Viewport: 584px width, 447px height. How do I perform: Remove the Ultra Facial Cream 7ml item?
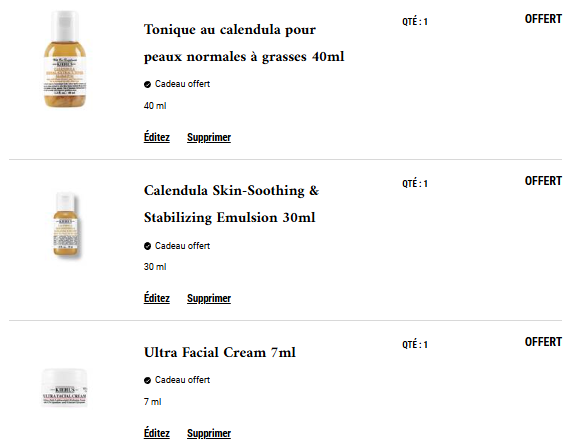point(209,434)
